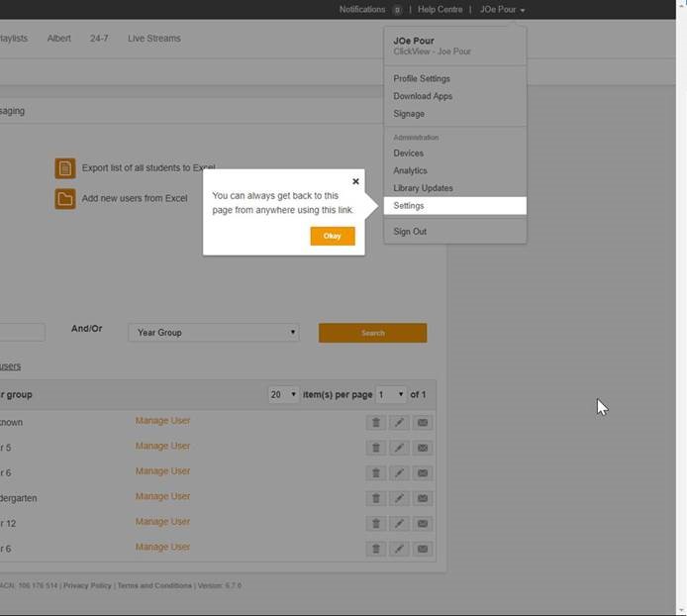This screenshot has width=687, height=616.
Task: Edit the second user with pencil icon
Action: pos(399,448)
